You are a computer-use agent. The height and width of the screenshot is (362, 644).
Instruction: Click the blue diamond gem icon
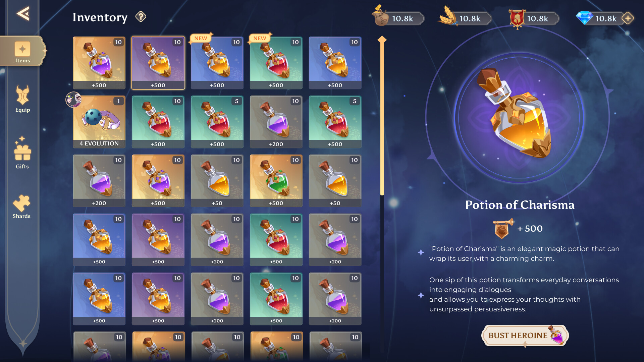(x=585, y=18)
